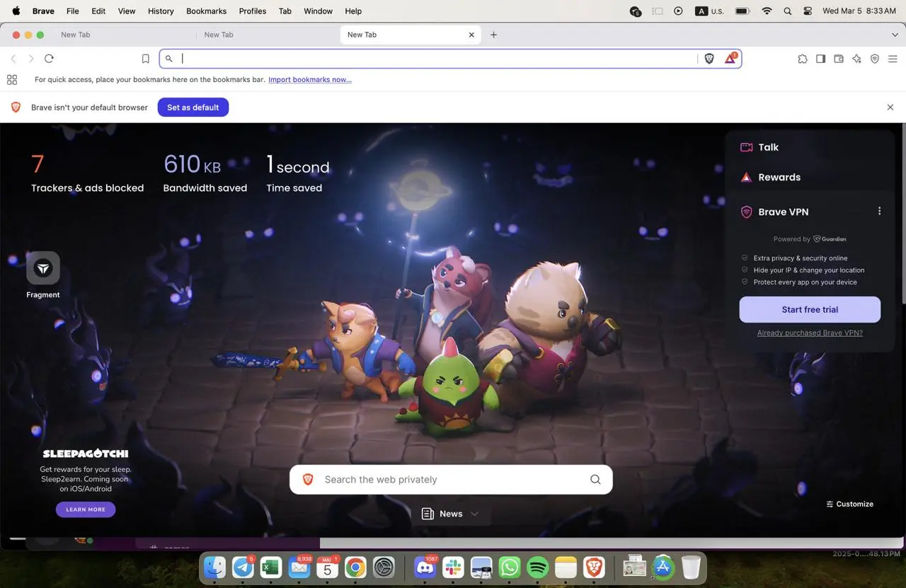
Task: Open the Bookmarks menu
Action: (x=206, y=11)
